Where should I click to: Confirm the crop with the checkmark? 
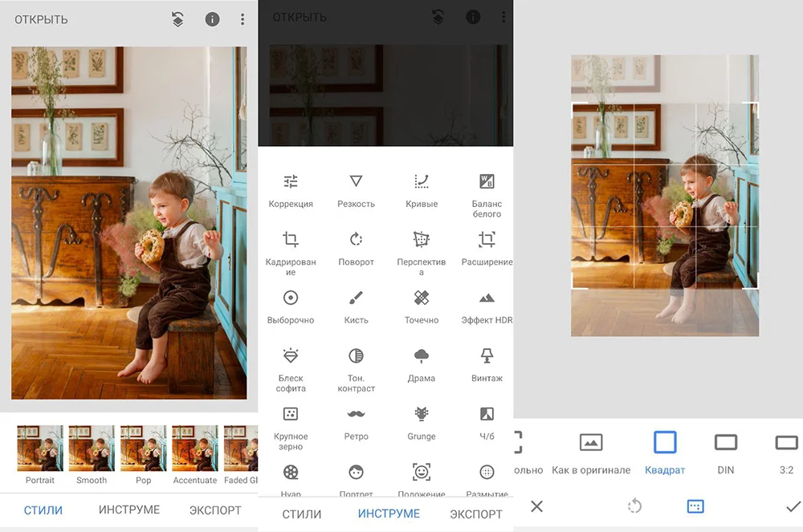point(793,506)
